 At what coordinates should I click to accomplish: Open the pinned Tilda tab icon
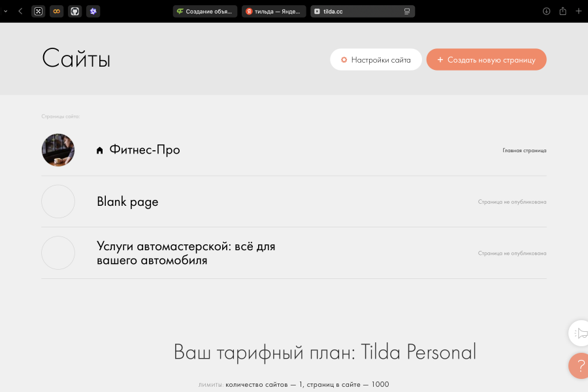point(39,11)
